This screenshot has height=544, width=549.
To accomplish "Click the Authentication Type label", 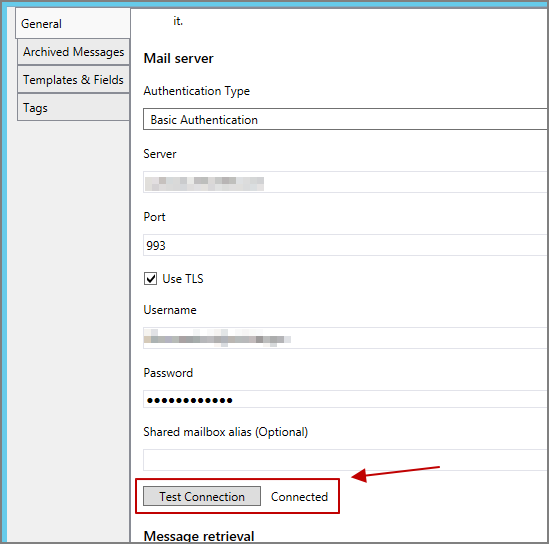I will (197, 91).
